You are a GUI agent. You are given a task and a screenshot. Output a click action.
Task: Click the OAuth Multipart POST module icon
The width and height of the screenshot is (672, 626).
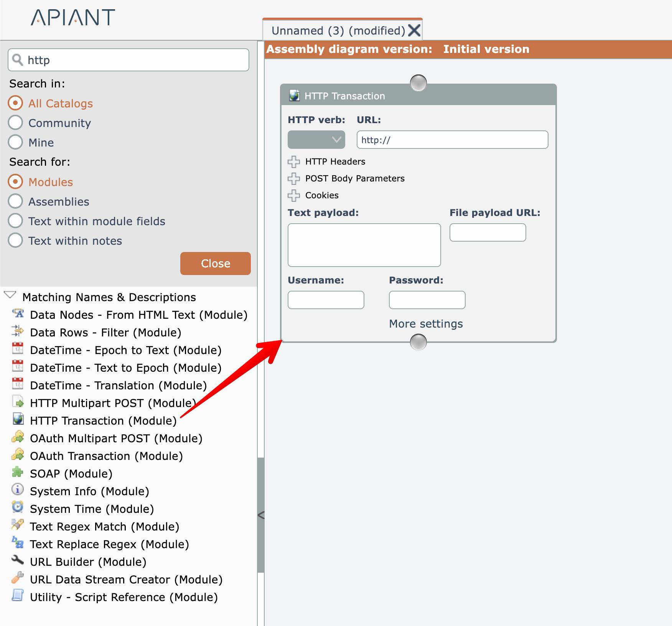tap(18, 437)
